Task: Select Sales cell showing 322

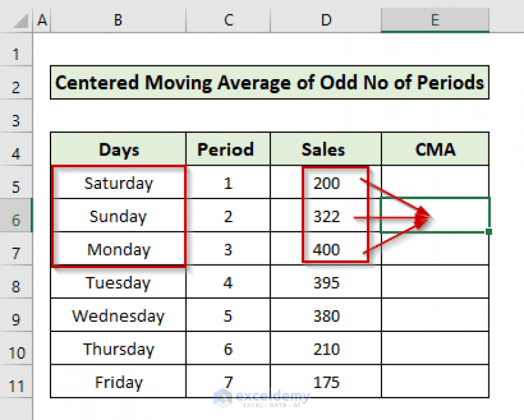Action: (325, 215)
